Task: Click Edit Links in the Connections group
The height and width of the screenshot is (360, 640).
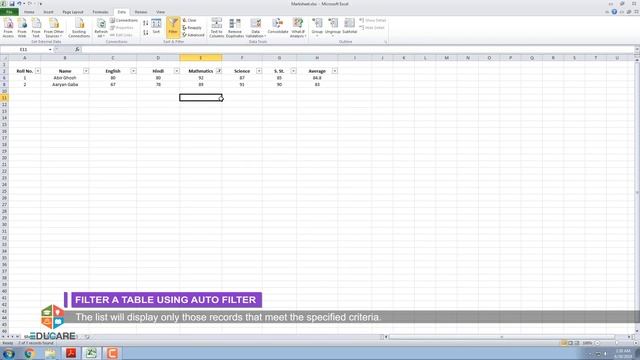Action: pos(121,35)
